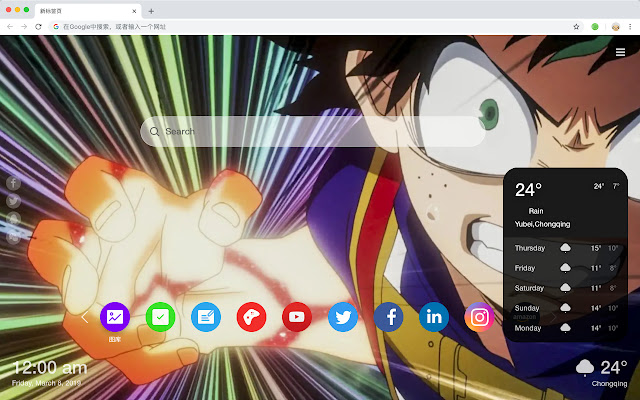Click the date Friday, March 8, 2019
This screenshot has width=640, height=400.
pyautogui.click(x=47, y=383)
